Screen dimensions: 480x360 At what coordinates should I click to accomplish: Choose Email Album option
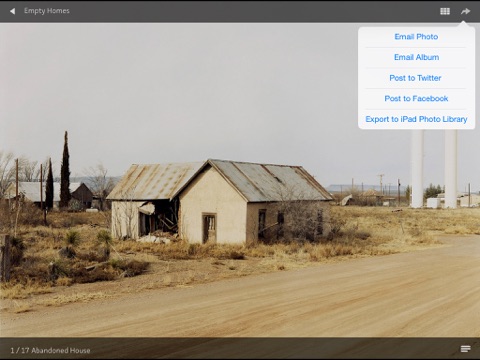click(416, 57)
